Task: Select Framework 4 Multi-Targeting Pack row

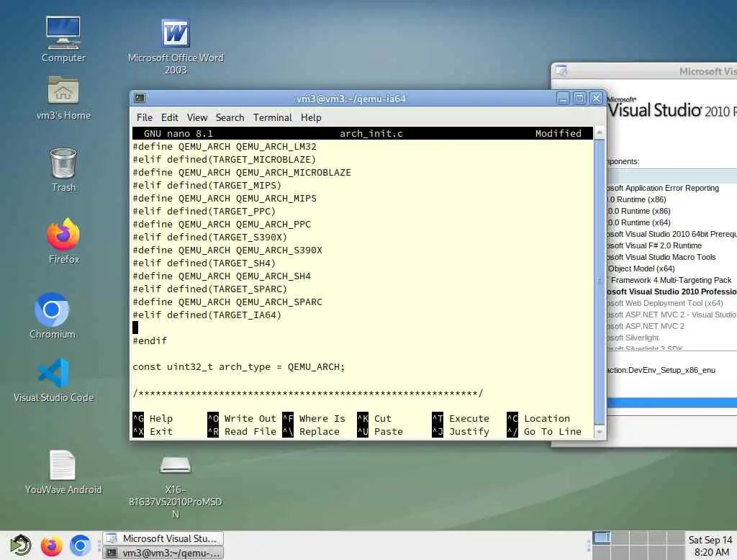Action: [670, 280]
